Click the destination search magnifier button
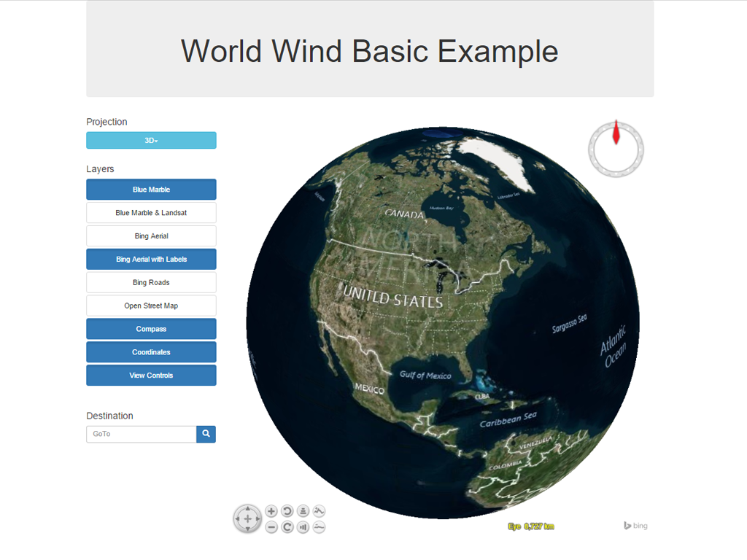This screenshot has height=560, width=747. tap(206, 435)
